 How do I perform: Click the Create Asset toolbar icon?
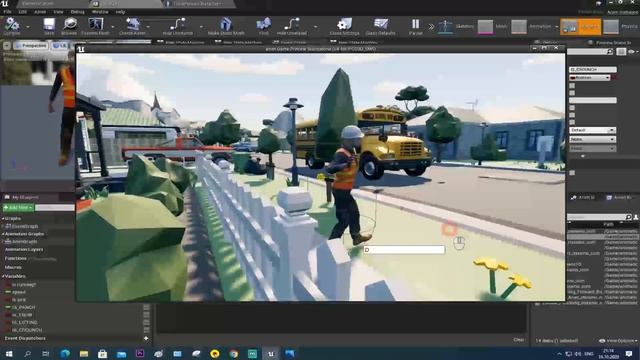coord(132,25)
